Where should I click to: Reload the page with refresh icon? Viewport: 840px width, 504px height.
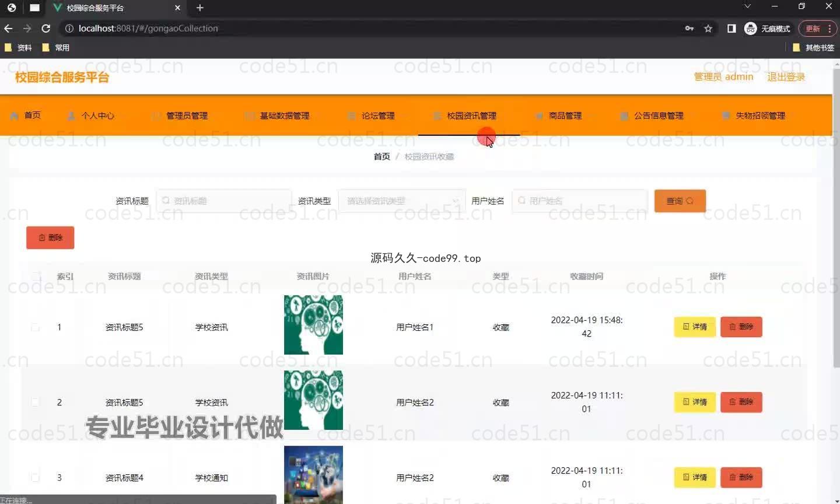[x=46, y=28]
